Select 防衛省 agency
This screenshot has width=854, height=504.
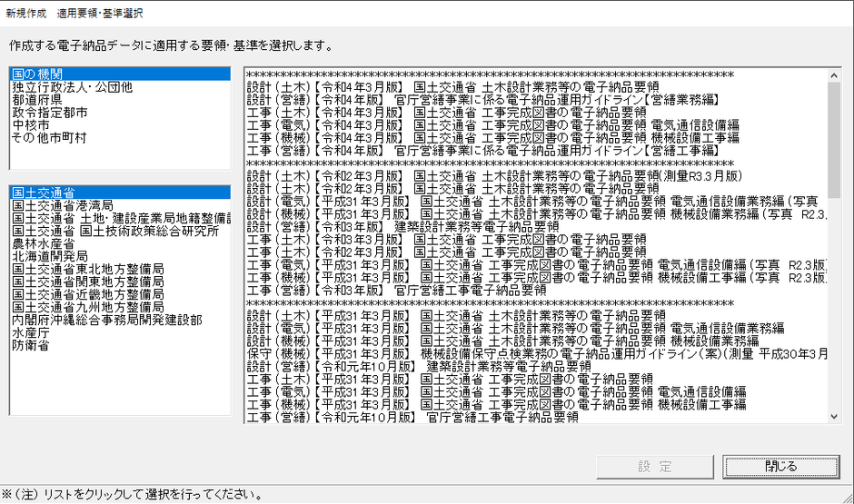tap(120, 345)
